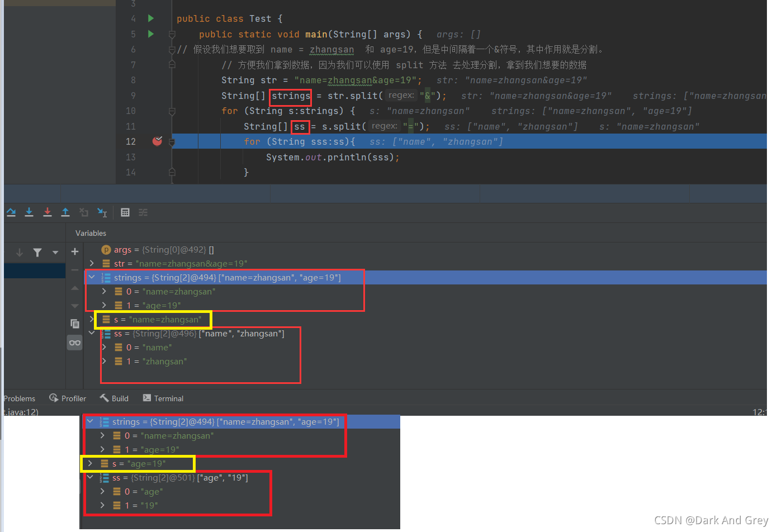Collapse the fold marker on line 5
Viewport: 777px width, 532px height.
point(172,35)
